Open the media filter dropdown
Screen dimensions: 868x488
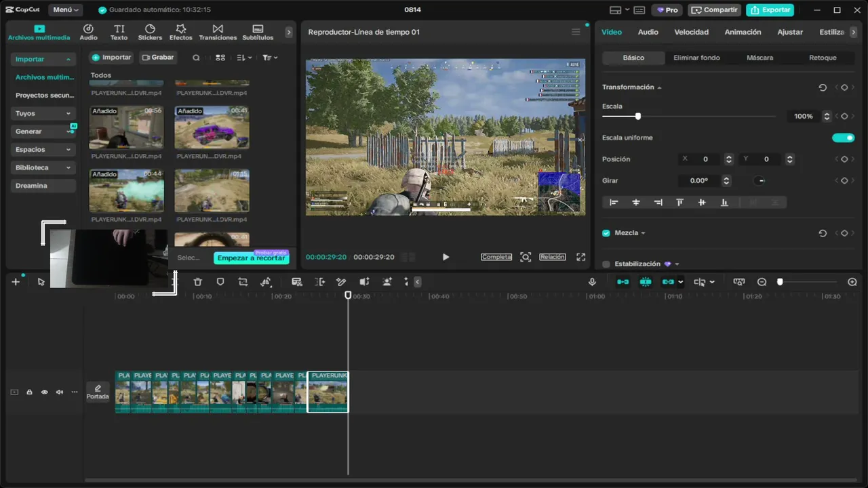[270, 58]
